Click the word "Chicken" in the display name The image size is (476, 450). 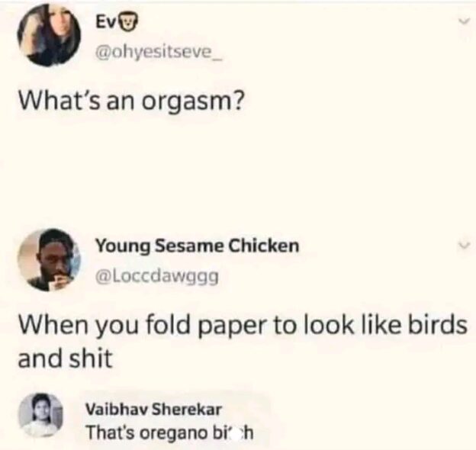265,246
